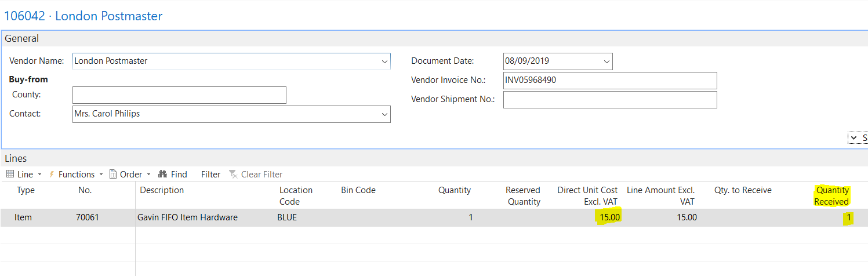The image size is (868, 276).
Task: Click the Filter button in Lines toolbar
Action: pyautogui.click(x=210, y=174)
